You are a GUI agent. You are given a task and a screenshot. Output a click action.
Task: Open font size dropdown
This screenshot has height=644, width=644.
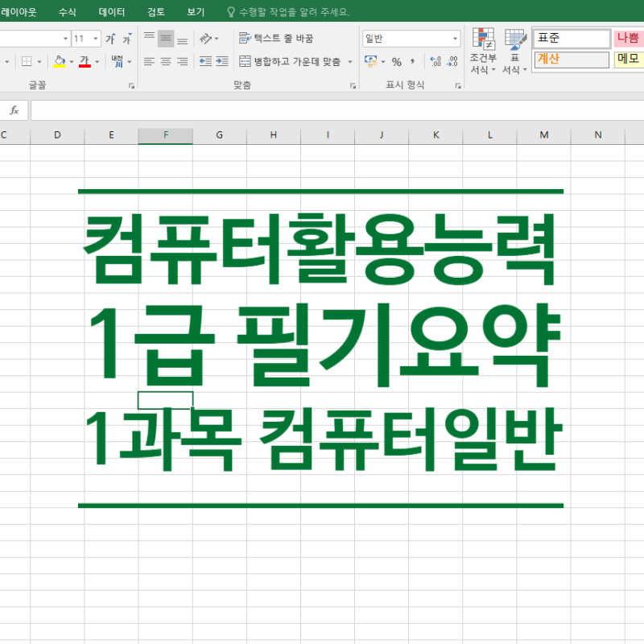(96, 39)
